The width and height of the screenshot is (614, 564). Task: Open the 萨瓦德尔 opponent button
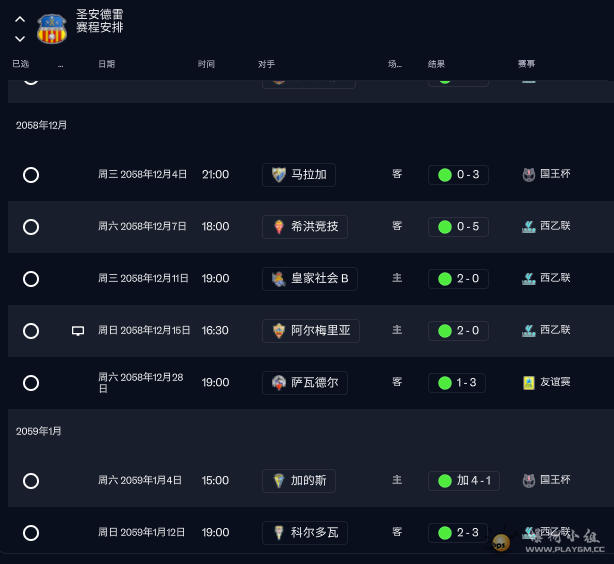pos(305,383)
